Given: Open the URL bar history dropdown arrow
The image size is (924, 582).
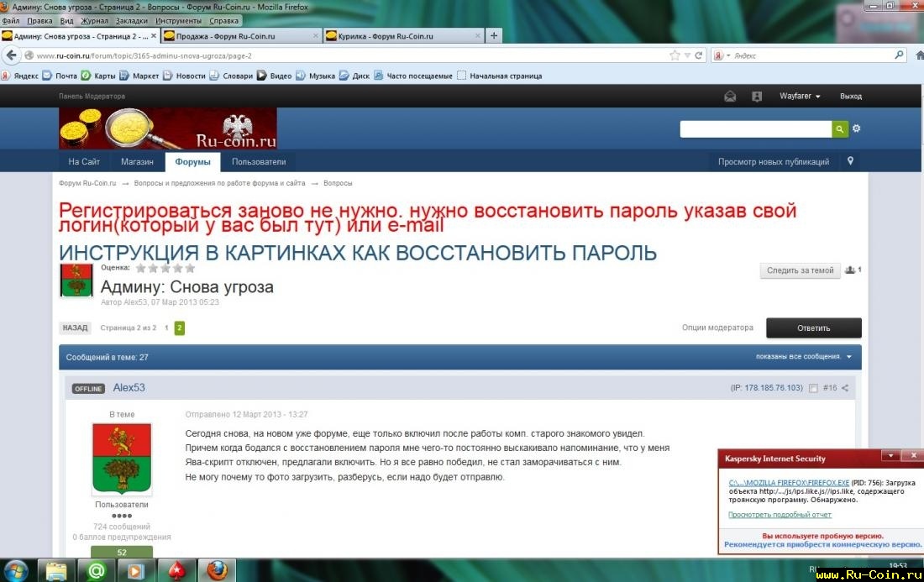Looking at the screenshot, I should pyautogui.click(x=687, y=55).
